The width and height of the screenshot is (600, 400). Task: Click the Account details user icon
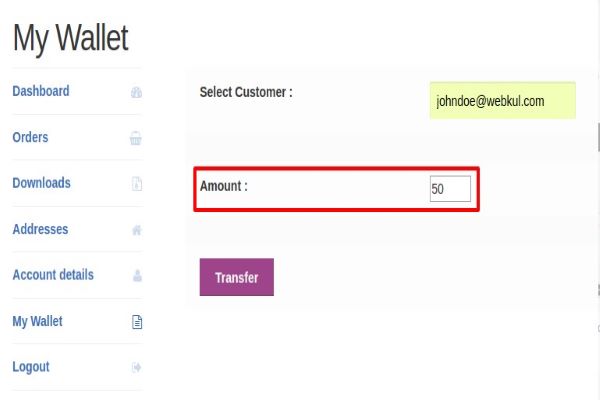tap(136, 276)
